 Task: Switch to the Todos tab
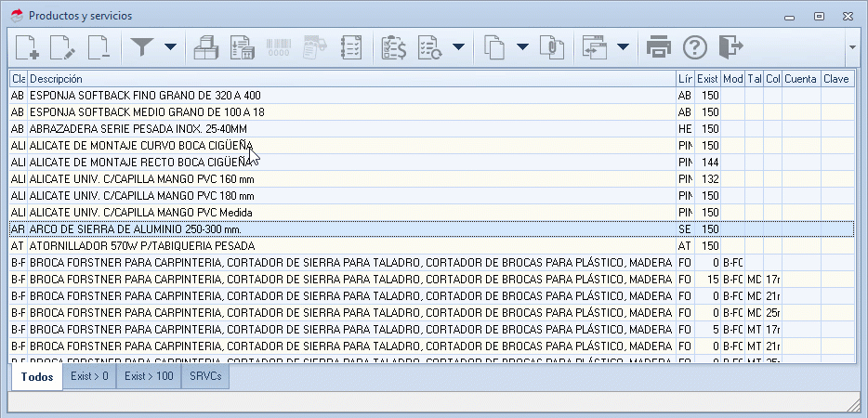[36, 377]
